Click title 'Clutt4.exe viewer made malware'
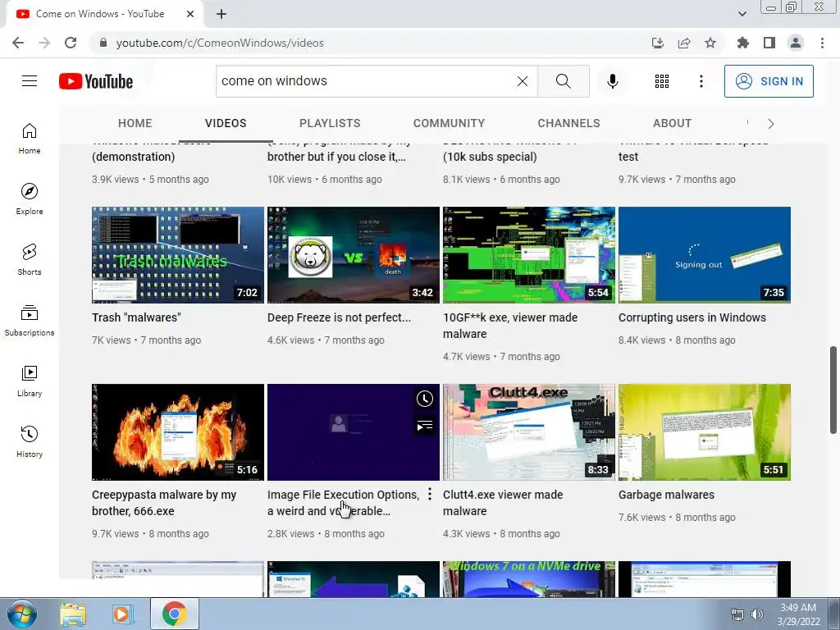The image size is (840, 630). point(503,503)
